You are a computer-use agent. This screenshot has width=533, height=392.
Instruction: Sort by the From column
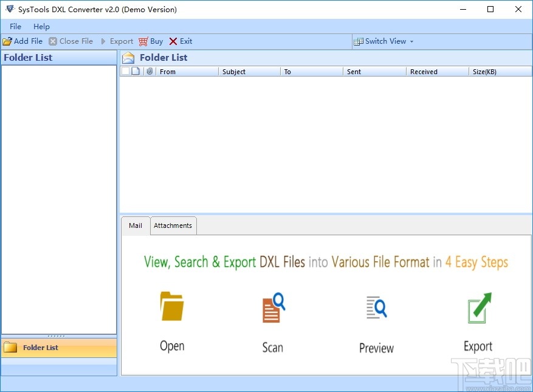(x=187, y=71)
